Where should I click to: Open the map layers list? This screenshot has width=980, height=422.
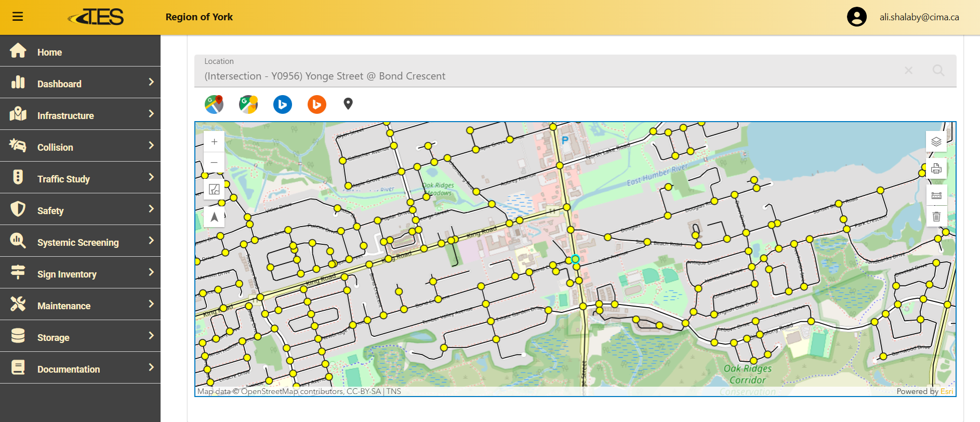(936, 142)
